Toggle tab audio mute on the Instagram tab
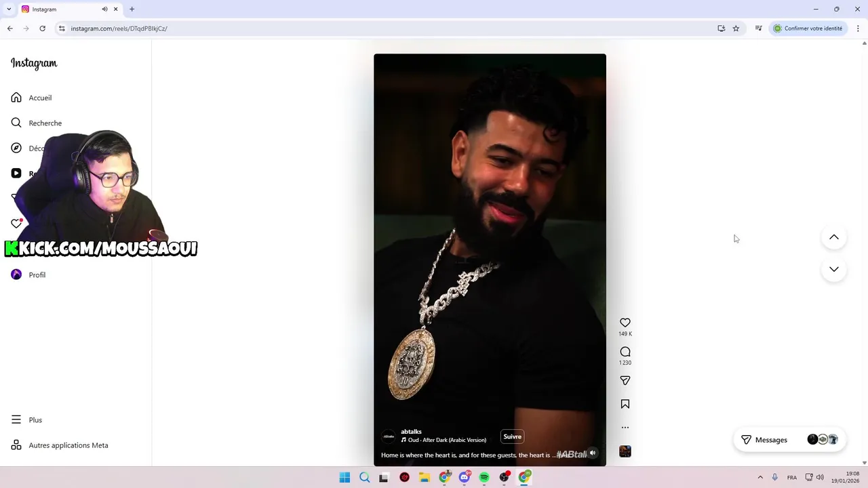868x488 pixels. coord(105,9)
